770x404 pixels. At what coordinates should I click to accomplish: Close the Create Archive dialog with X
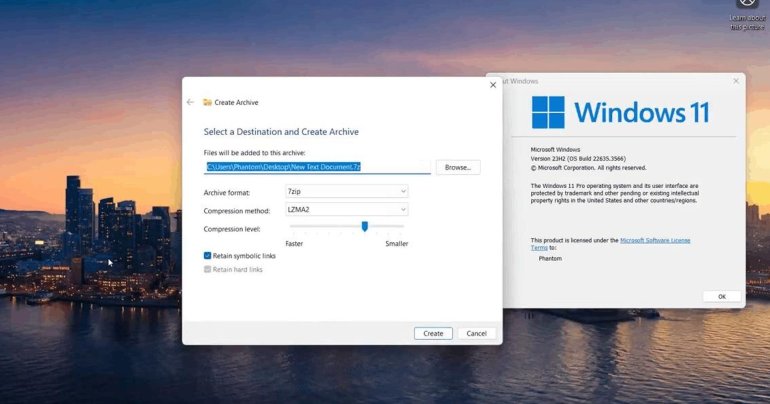pyautogui.click(x=492, y=85)
